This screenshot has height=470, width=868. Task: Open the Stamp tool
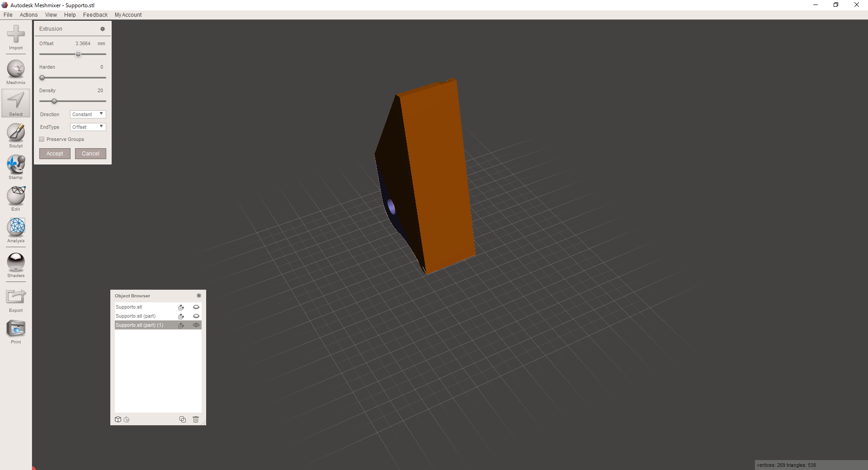16,167
